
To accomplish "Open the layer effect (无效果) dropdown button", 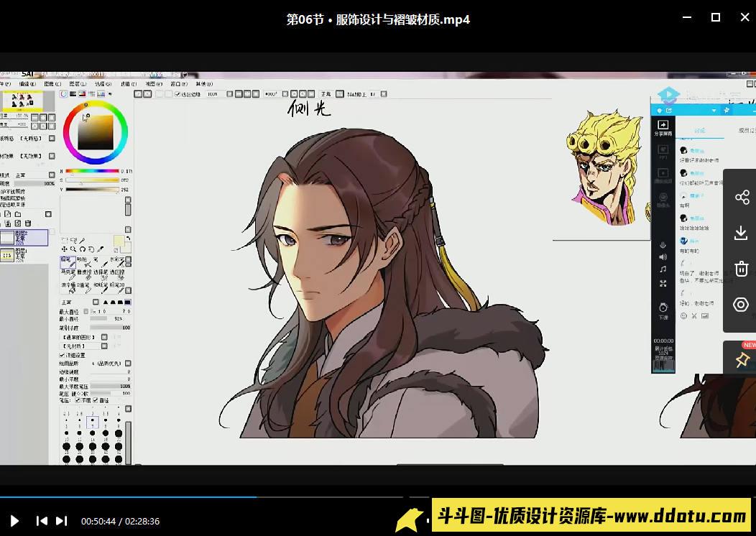I will (x=52, y=156).
